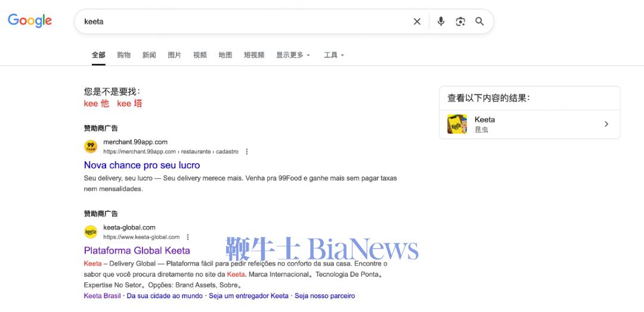Open Google Lens image search icon
Screen dimensions: 644x312
460,22
